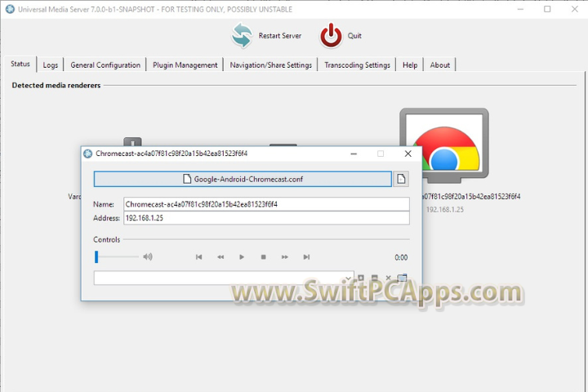Click the 0:00 playback time display
This screenshot has width=588, height=392.
pos(401,257)
